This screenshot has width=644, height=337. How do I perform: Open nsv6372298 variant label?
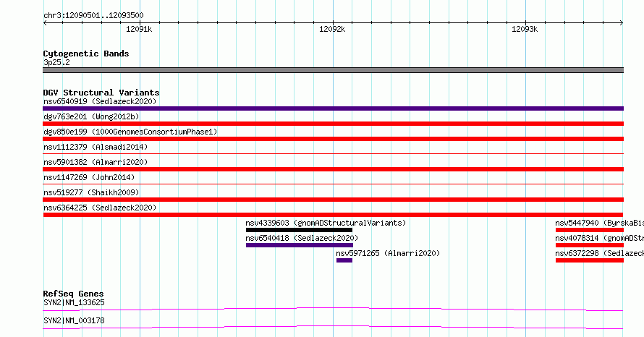pyautogui.click(x=599, y=253)
